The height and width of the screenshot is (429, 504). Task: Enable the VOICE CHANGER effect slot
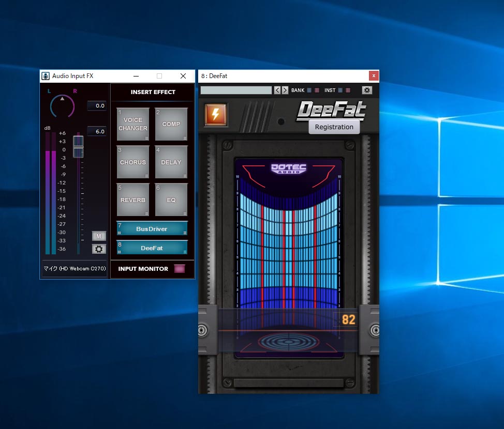pos(133,124)
